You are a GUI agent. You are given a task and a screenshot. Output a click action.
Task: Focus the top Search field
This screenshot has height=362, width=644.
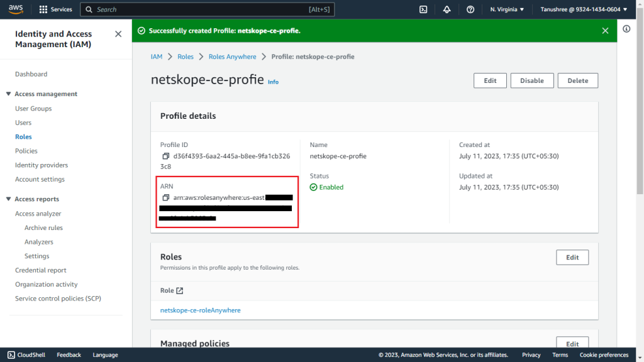tap(208, 9)
